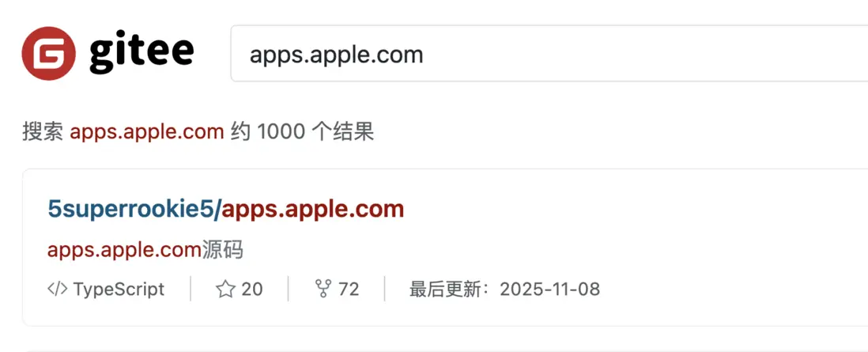Click the star icon on the repository

pyautogui.click(x=225, y=289)
